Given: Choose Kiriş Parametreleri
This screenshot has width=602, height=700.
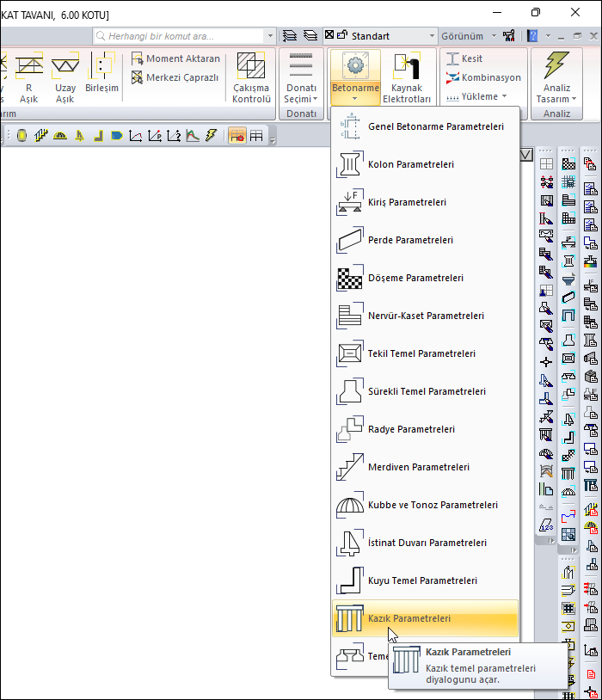Looking at the screenshot, I should [x=425, y=202].
